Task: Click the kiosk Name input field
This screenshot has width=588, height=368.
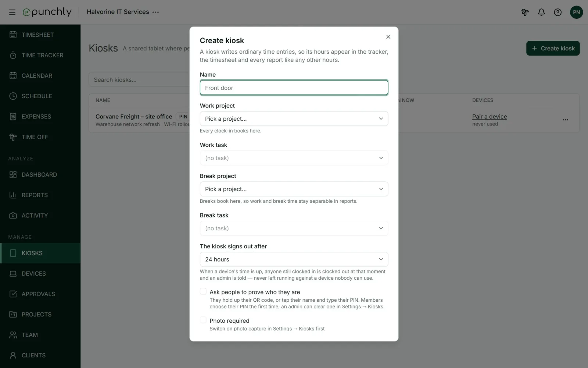Action: [294, 88]
